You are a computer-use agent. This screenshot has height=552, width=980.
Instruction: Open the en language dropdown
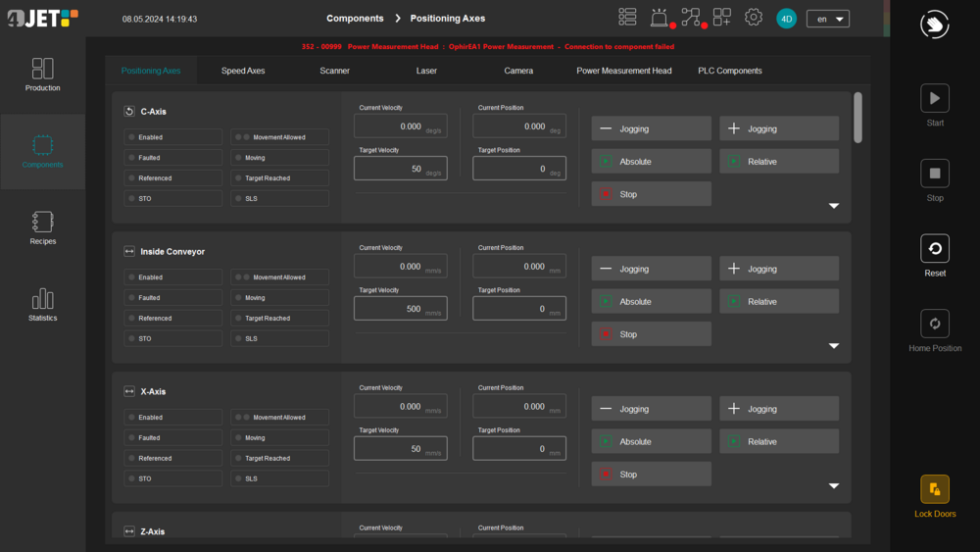[827, 19]
